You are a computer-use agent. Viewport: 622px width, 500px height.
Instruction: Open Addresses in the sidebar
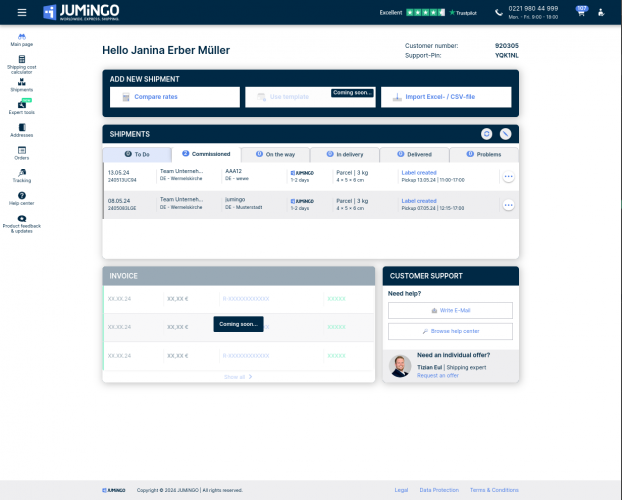tap(22, 131)
